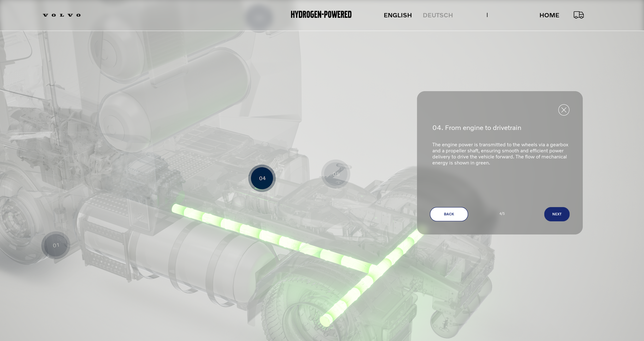Close the drivetrain info panel
This screenshot has width=644, height=341.
pyautogui.click(x=564, y=110)
